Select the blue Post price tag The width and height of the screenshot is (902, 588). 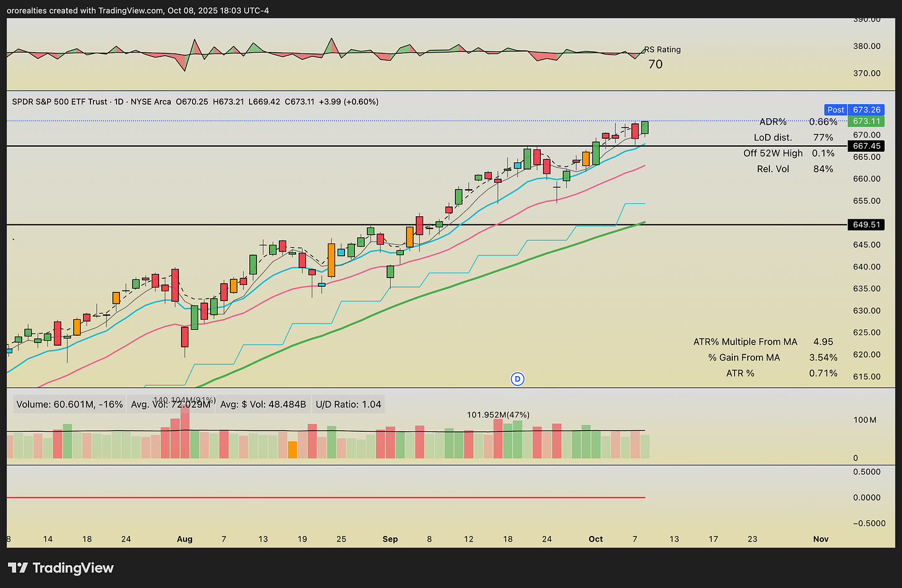tap(836, 110)
